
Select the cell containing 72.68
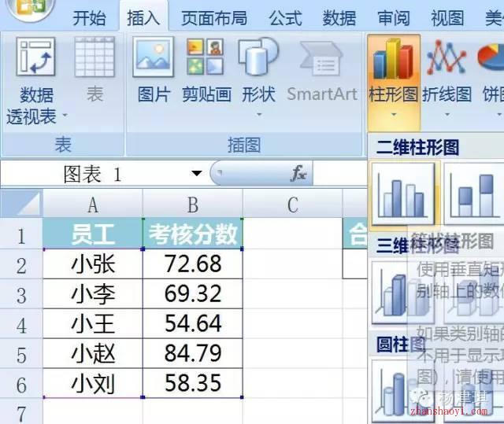[x=193, y=264]
